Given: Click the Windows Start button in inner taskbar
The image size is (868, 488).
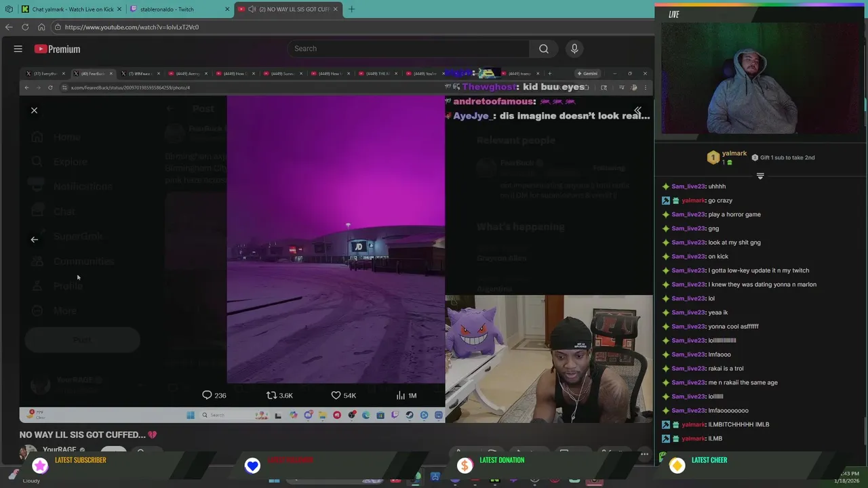Looking at the screenshot, I should [191, 415].
